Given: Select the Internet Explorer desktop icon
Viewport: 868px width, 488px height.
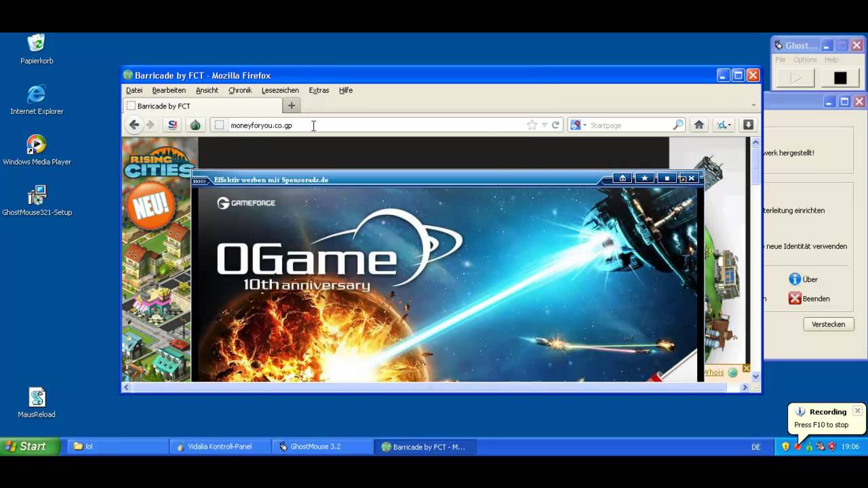Looking at the screenshot, I should pyautogui.click(x=37, y=100).
